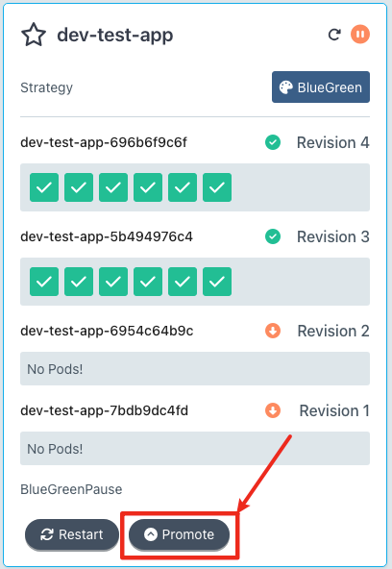The width and height of the screenshot is (392, 569).
Task: Select first pod of Revision 4
Action: click(44, 187)
